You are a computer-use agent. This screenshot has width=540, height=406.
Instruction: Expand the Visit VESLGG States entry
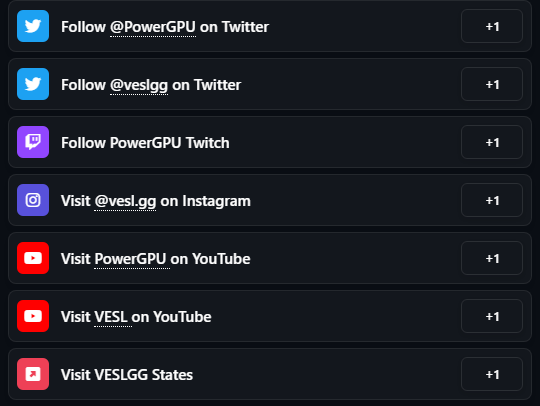[270, 374]
